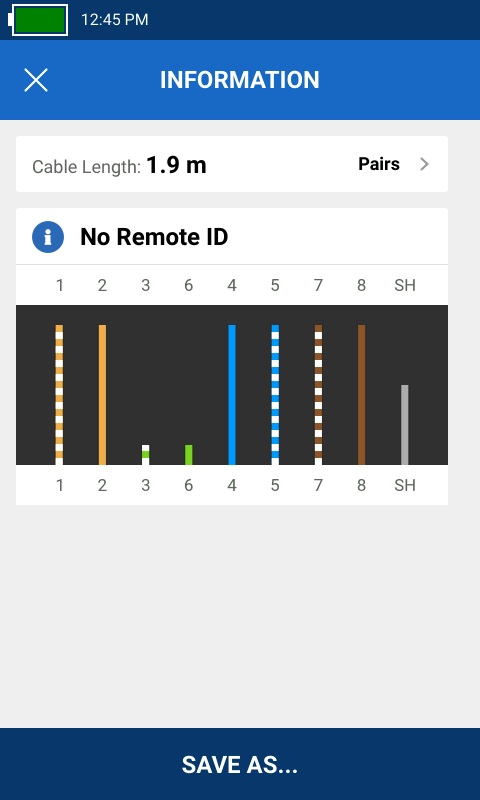The width and height of the screenshot is (480, 800).
Task: Select the solid brown wire 8 bar
Action: pos(362,395)
